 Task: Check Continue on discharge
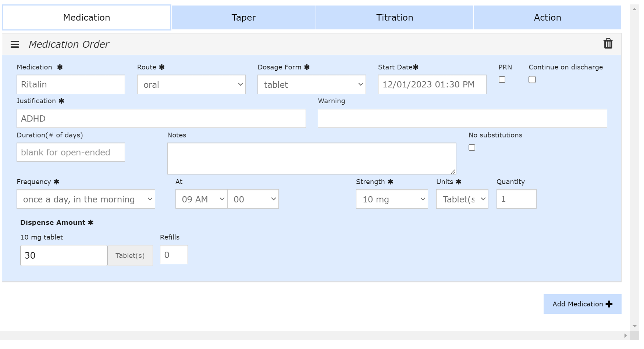(x=532, y=80)
